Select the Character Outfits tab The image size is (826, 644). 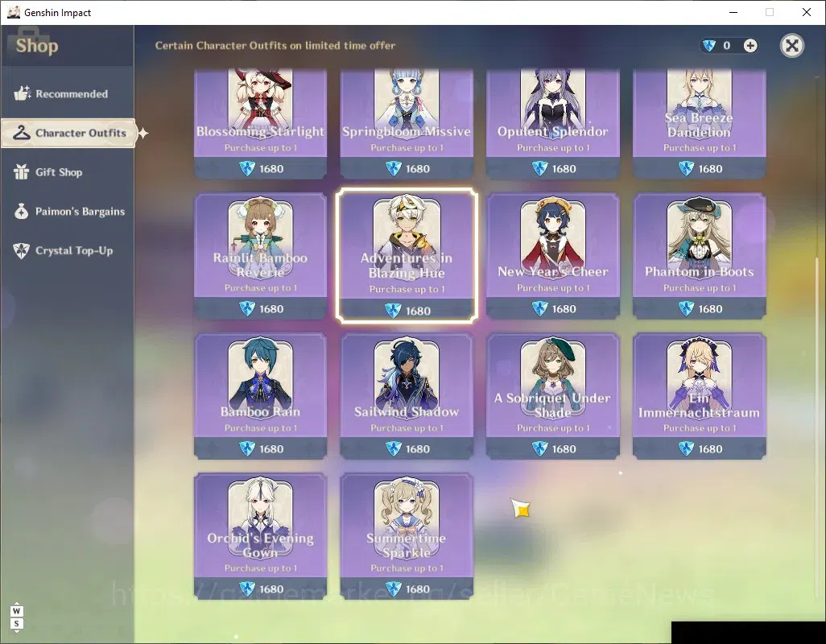pyautogui.click(x=68, y=133)
